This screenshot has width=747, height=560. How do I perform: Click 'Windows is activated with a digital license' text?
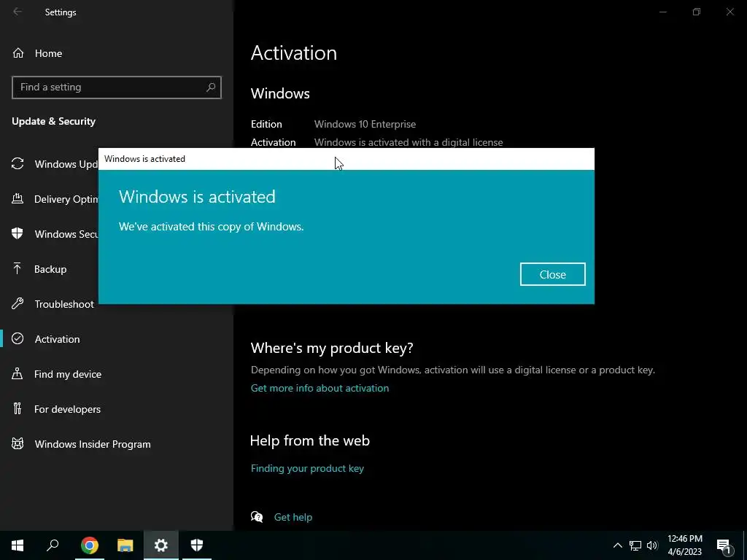click(409, 142)
